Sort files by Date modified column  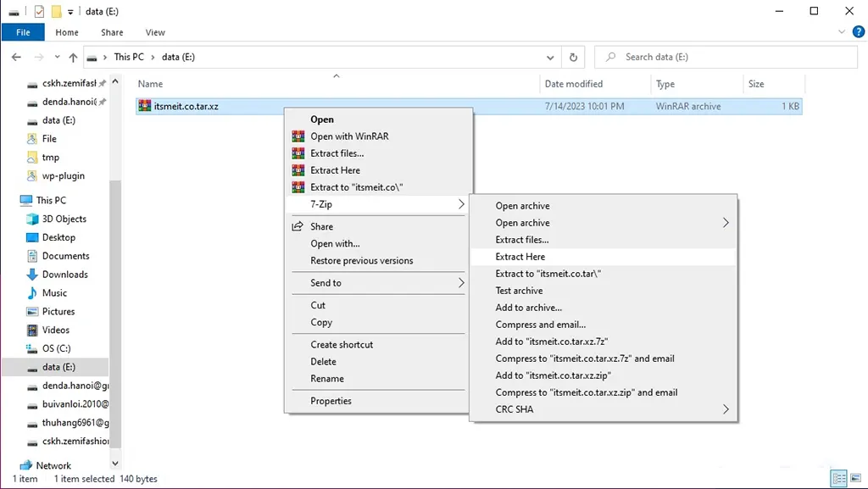click(574, 84)
